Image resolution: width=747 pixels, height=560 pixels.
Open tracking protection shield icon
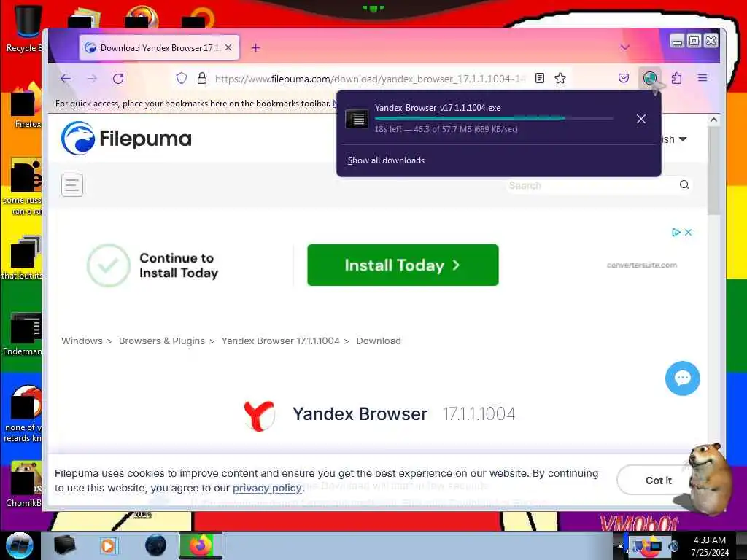pyautogui.click(x=182, y=78)
